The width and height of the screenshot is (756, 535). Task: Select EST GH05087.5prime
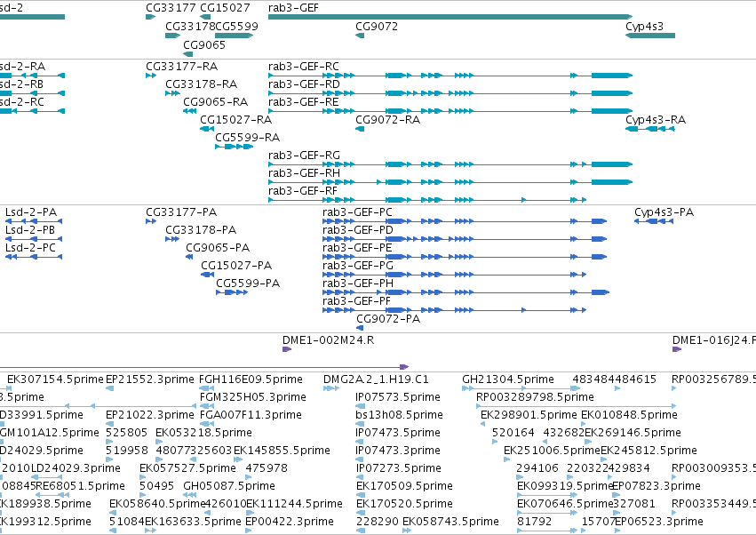(229, 486)
